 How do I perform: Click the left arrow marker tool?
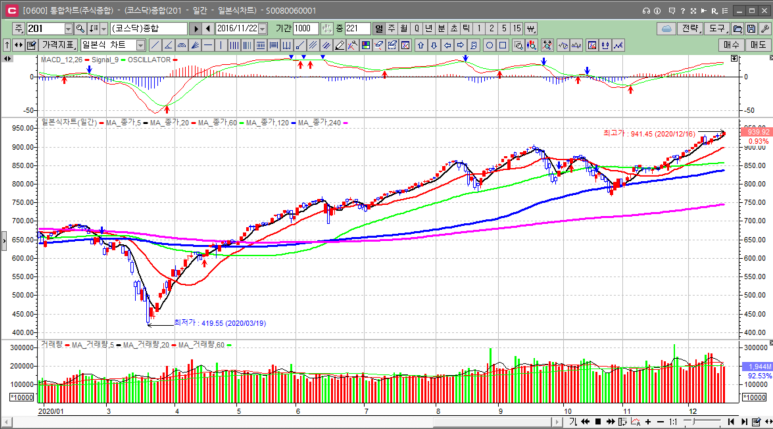click(447, 45)
